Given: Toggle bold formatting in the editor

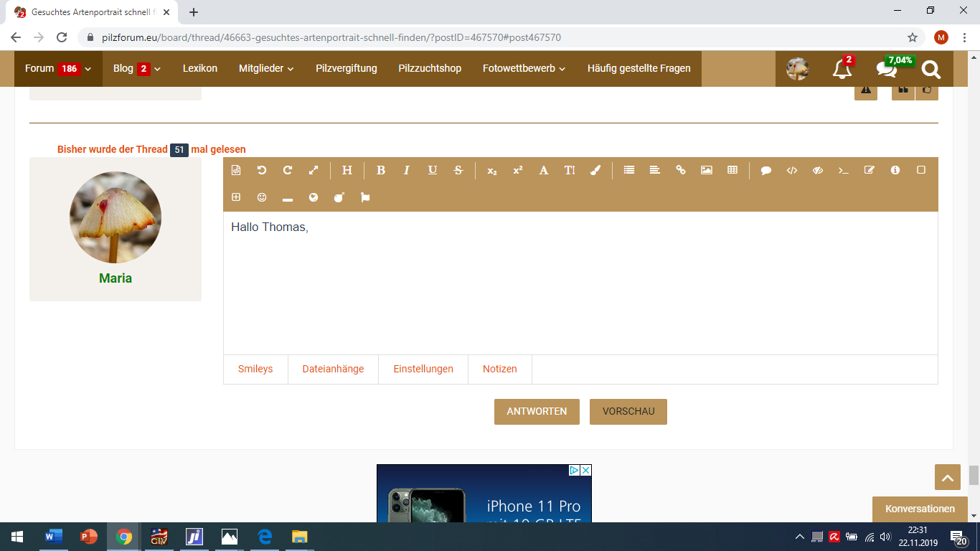Looking at the screenshot, I should coord(381,170).
